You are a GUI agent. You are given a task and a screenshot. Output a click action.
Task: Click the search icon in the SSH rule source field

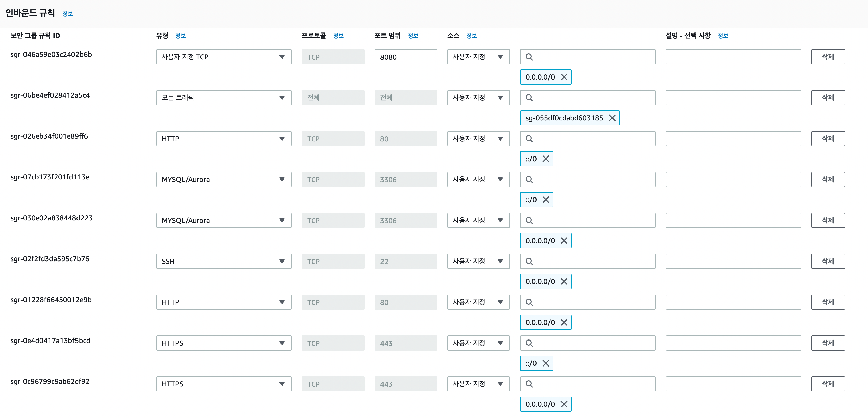(529, 262)
